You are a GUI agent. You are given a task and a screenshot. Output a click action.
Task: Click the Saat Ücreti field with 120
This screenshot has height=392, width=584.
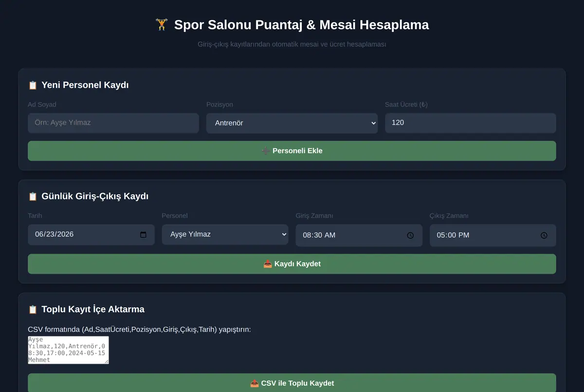point(470,123)
